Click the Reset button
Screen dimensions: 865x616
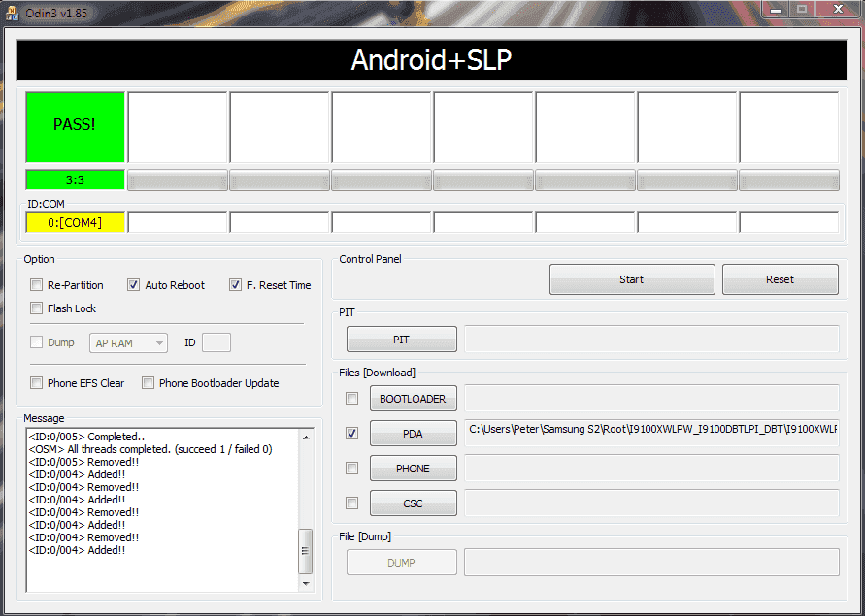click(780, 279)
